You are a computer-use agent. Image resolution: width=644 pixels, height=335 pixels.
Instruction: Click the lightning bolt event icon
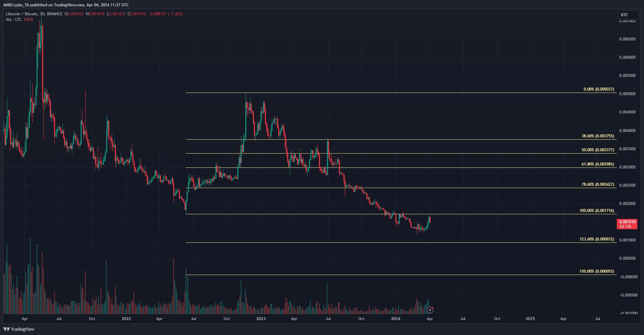point(430,310)
